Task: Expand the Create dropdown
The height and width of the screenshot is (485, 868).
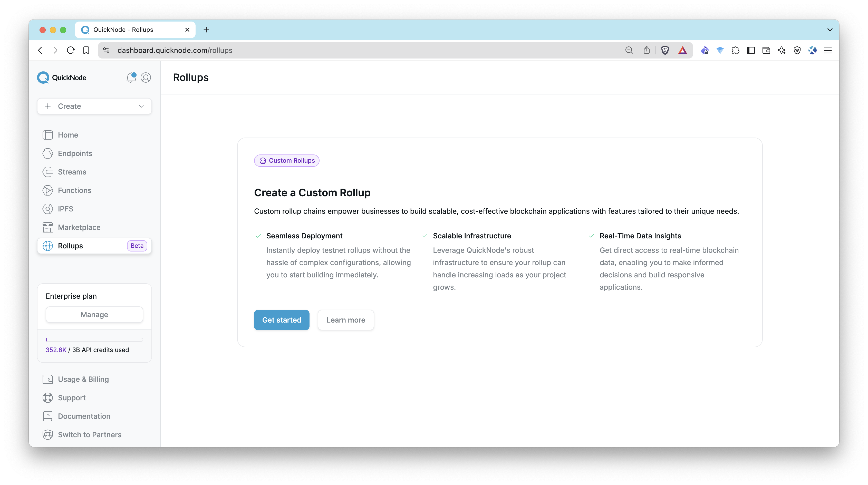Action: coord(94,106)
